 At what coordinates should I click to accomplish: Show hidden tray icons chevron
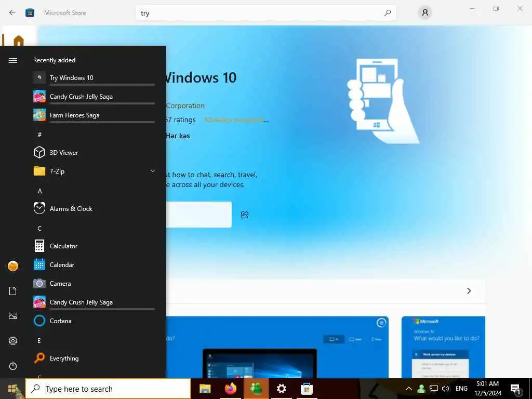[409, 389]
